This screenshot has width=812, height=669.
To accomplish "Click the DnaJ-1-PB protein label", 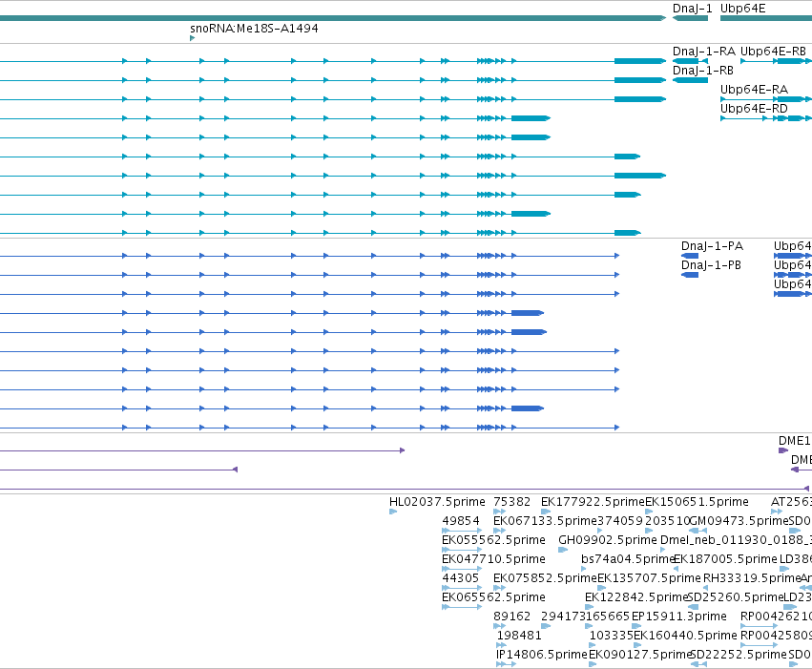I will tap(711, 265).
